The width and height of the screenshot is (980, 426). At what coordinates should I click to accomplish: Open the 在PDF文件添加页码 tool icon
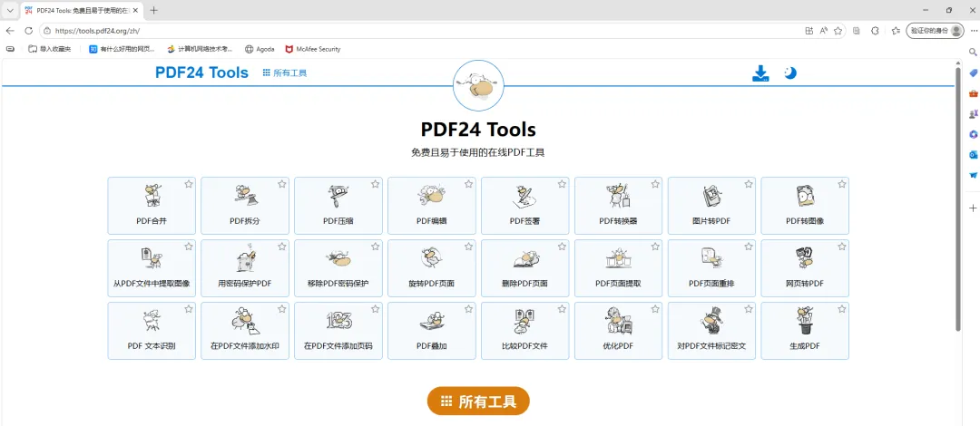pos(338,321)
